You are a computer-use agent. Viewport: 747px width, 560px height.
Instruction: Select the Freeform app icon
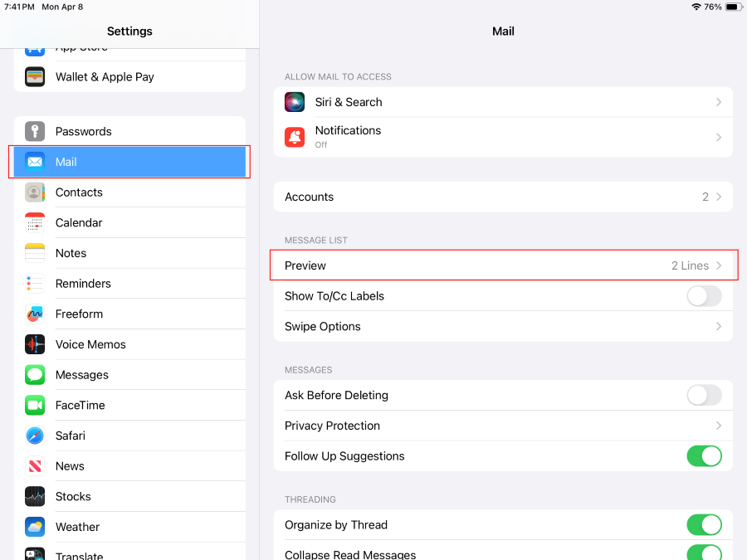point(35,314)
